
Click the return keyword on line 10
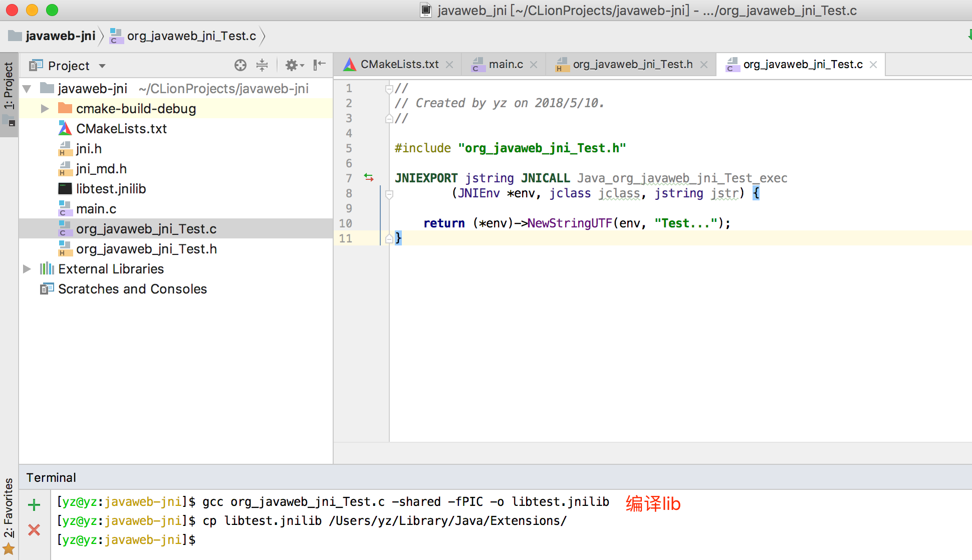coord(444,223)
